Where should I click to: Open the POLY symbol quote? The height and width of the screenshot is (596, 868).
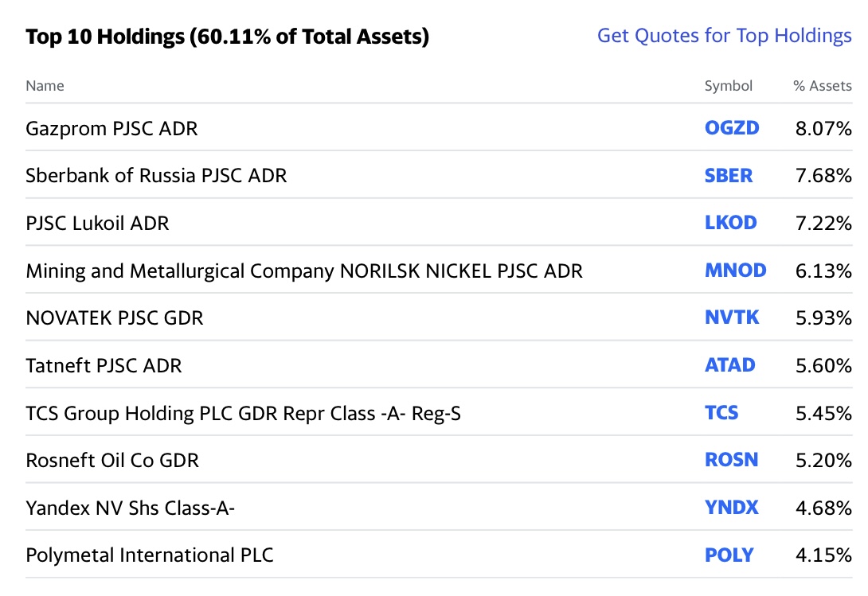coord(729,555)
